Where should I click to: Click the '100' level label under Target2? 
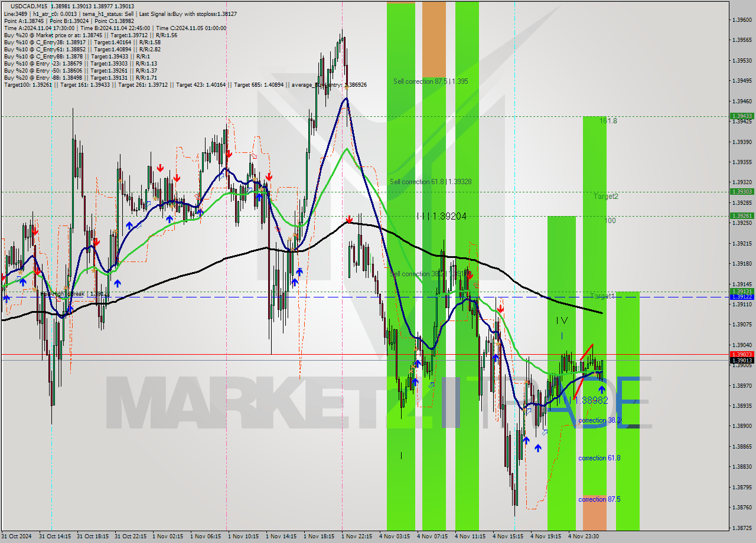[x=611, y=221]
